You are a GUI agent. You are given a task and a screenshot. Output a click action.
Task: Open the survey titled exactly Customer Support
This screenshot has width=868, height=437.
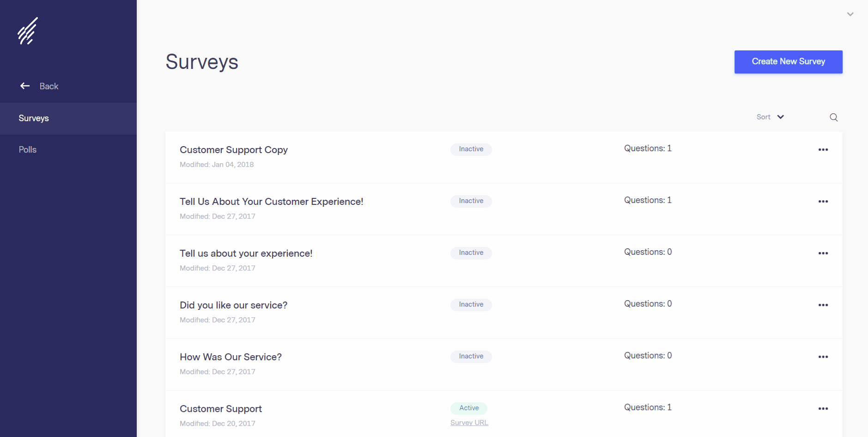(221, 409)
